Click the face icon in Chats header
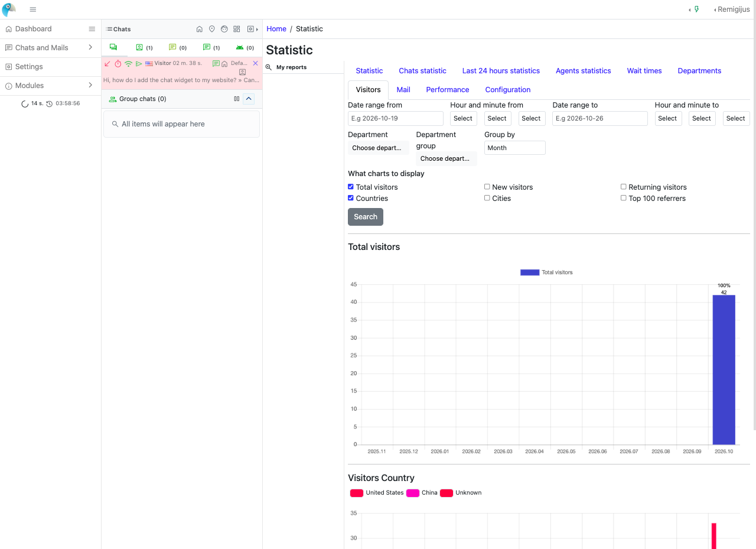 [224, 29]
